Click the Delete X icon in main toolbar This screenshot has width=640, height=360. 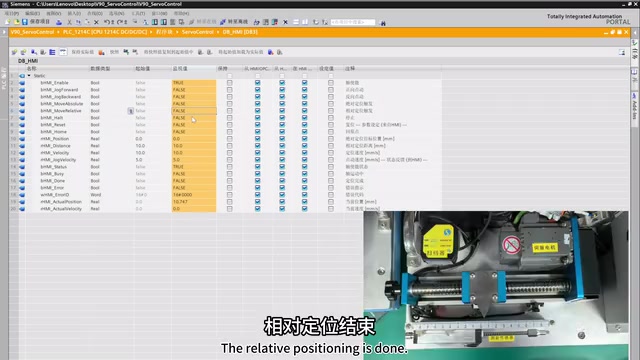(x=96, y=22)
